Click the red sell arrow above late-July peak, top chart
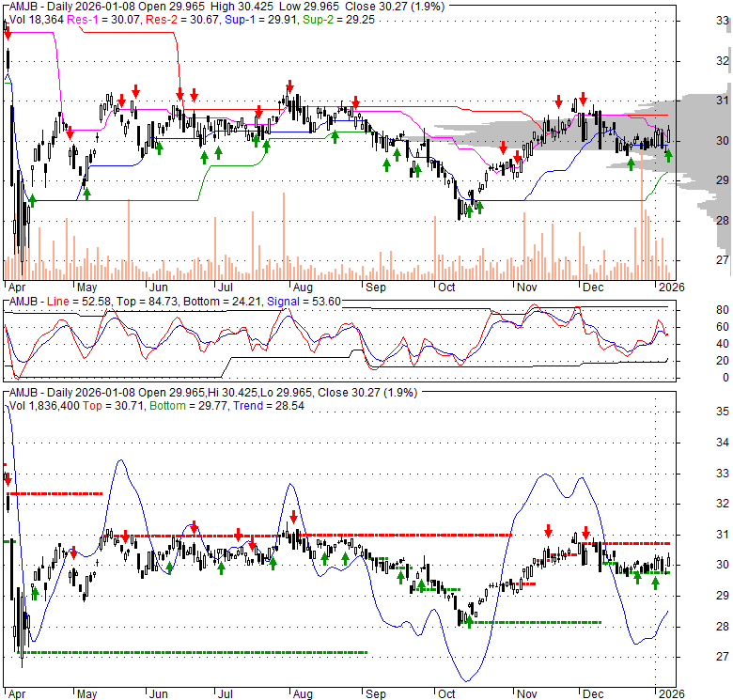Image resolution: width=733 pixels, height=700 pixels. (289, 86)
